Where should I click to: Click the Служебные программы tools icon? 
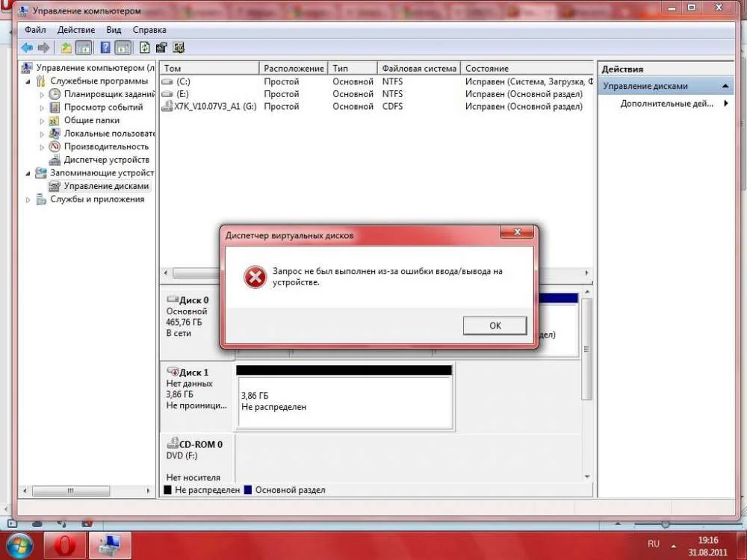[x=41, y=81]
